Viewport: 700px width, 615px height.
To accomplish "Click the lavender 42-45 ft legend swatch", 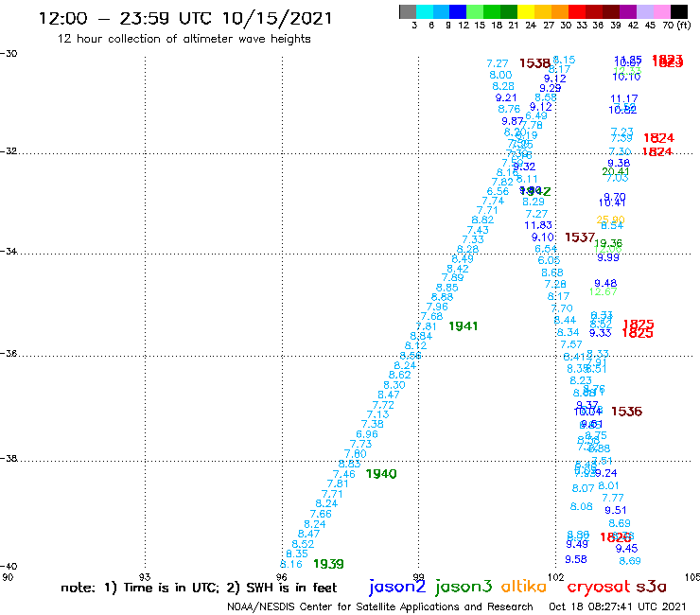I will point(644,12).
